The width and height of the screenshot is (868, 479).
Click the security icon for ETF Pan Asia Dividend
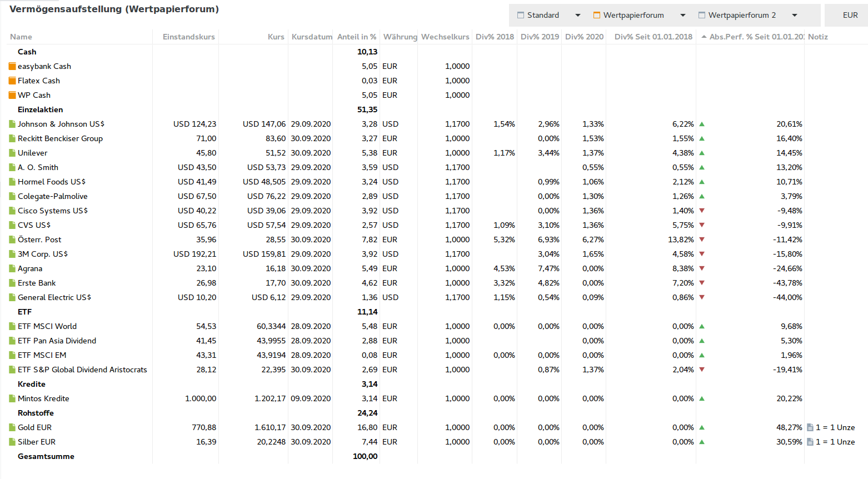[12, 341]
